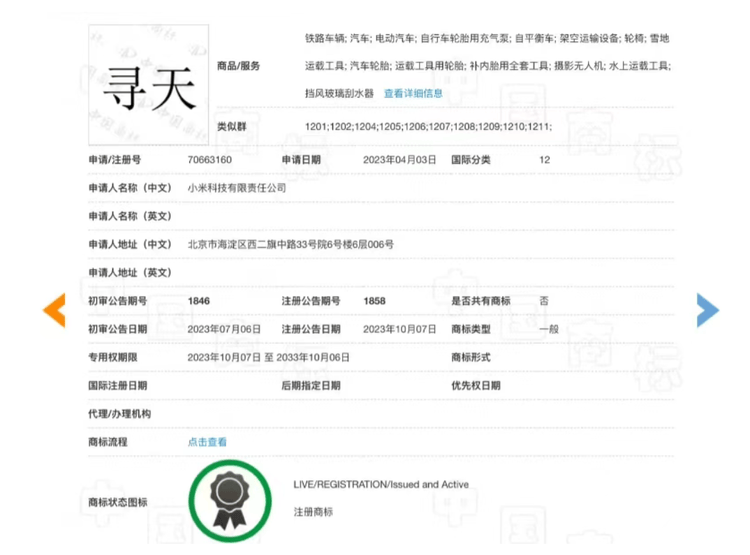This screenshot has height=555, width=750.
Task: Select the 类似群 label
Action: coord(232,127)
